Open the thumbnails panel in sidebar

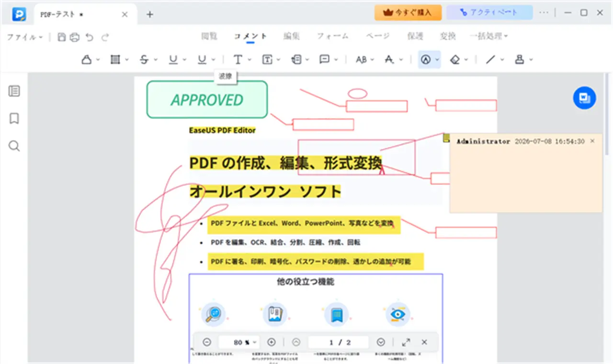14,91
